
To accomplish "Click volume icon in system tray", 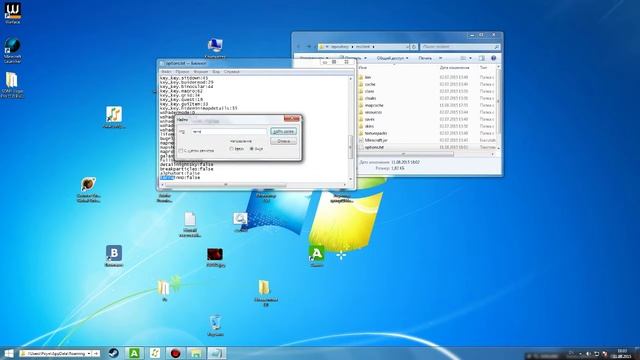I will 588,354.
